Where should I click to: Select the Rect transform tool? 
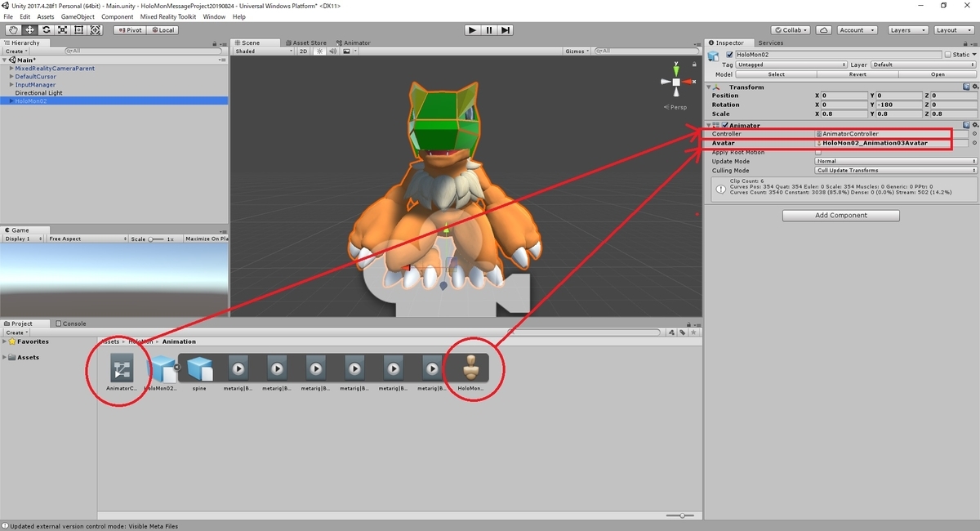[x=78, y=30]
